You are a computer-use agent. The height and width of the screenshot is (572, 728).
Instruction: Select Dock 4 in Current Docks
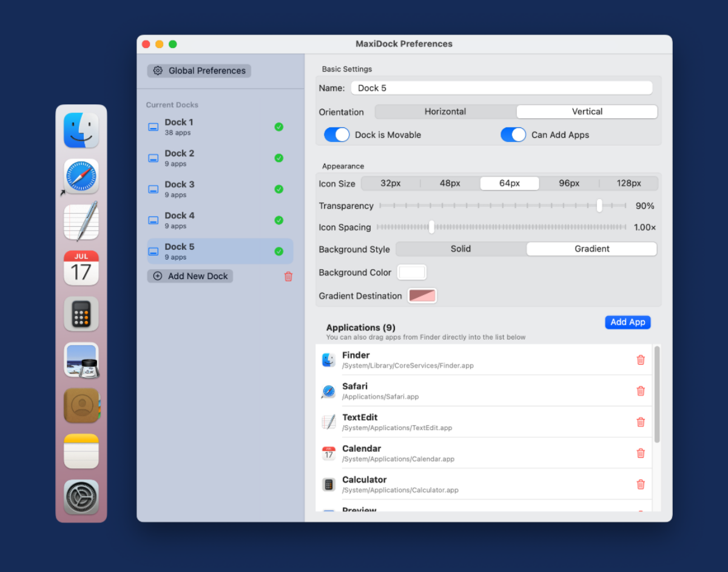coord(220,220)
